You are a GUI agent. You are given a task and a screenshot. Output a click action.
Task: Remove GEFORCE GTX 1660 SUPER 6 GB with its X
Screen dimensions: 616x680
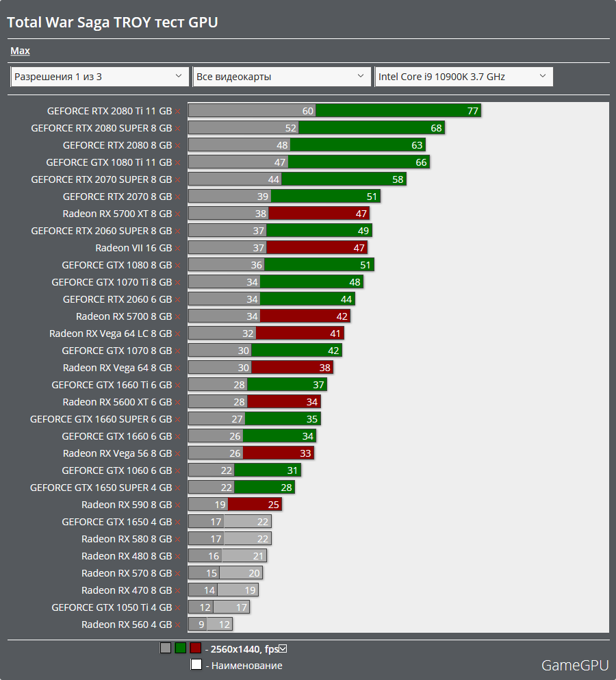(x=178, y=420)
